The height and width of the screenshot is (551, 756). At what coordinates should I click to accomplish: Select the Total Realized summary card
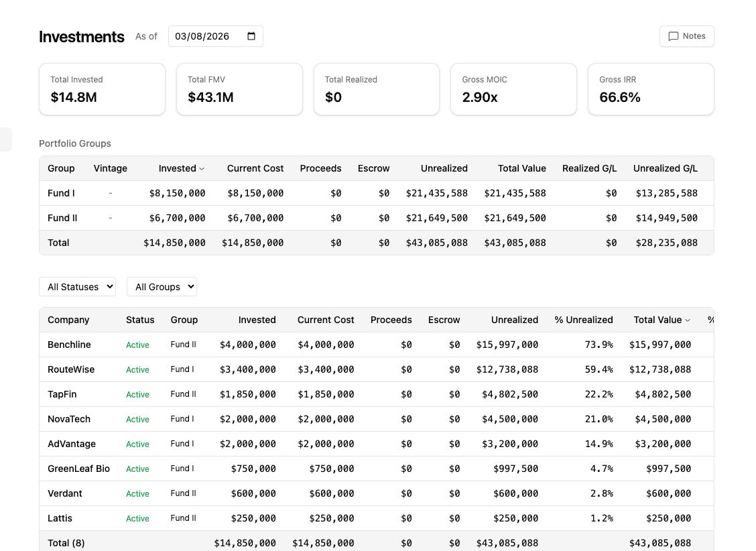(377, 89)
